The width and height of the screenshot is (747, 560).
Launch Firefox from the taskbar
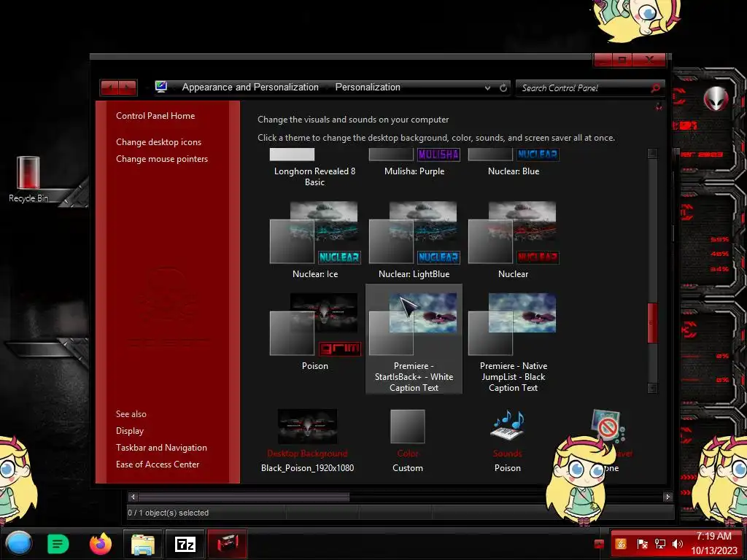click(101, 544)
